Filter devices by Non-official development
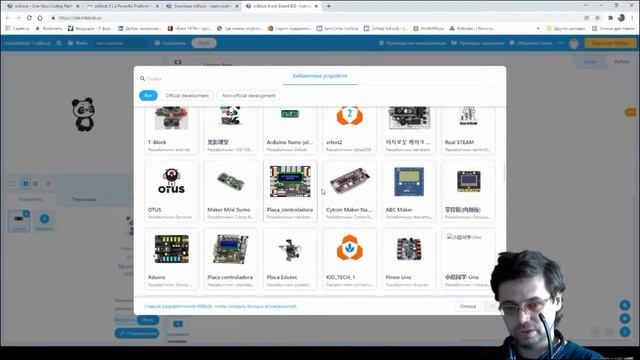Image resolution: width=640 pixels, height=360 pixels. (249, 96)
